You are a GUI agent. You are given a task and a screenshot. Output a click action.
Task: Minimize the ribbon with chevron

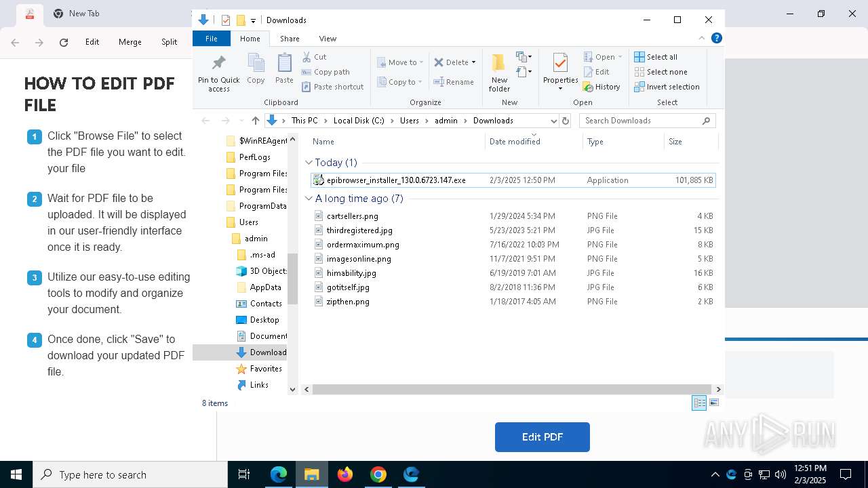pos(702,39)
